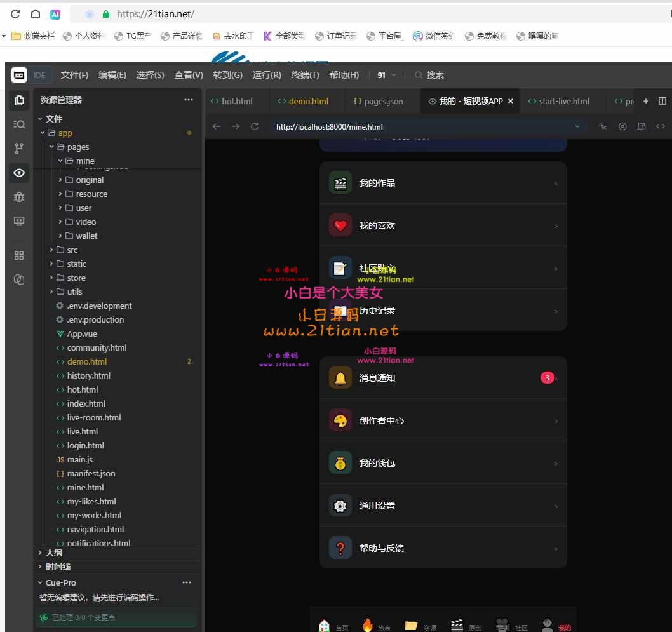Open the 我的喜欢 heart entry
Image resolution: width=672 pixels, height=632 pixels.
(x=443, y=225)
